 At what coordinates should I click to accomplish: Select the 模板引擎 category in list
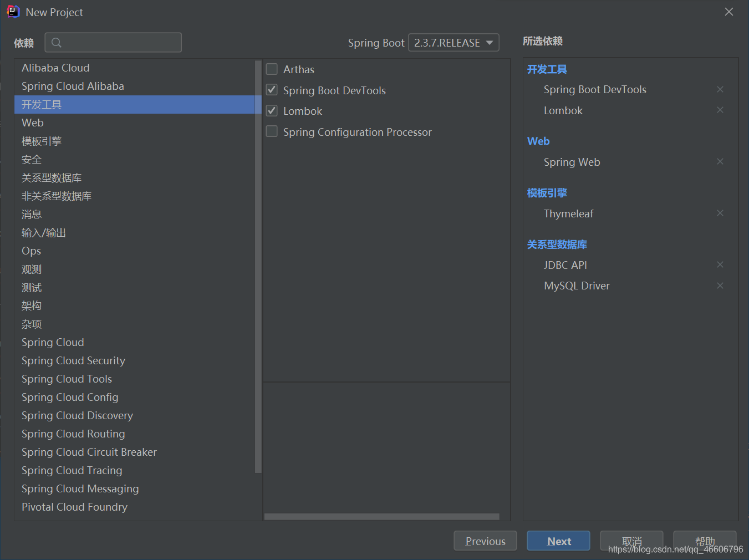click(134, 141)
